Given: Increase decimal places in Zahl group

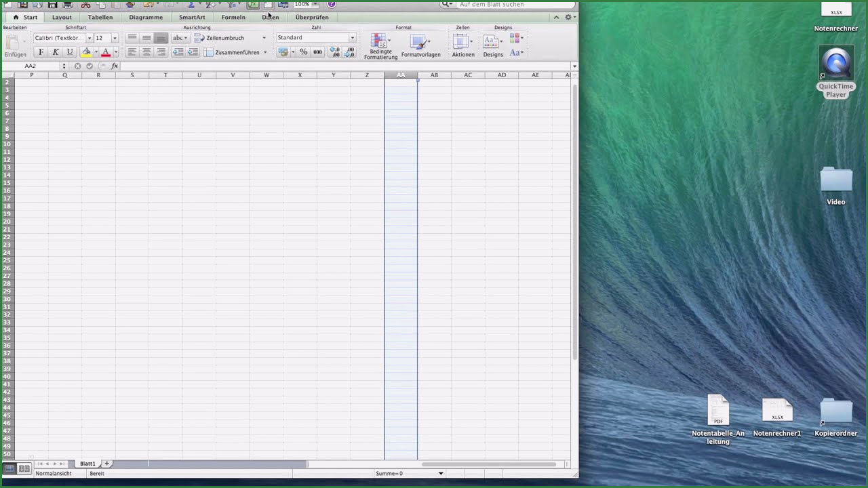Looking at the screenshot, I should tap(334, 52).
